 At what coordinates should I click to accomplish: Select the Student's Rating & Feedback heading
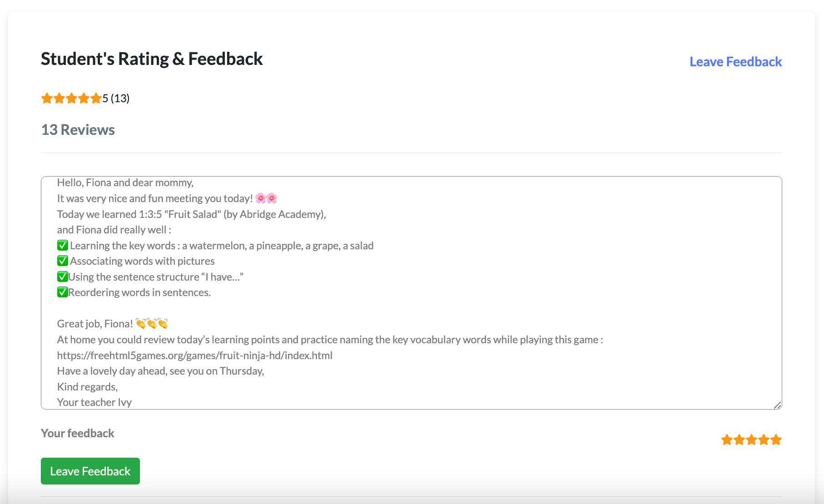click(x=152, y=59)
